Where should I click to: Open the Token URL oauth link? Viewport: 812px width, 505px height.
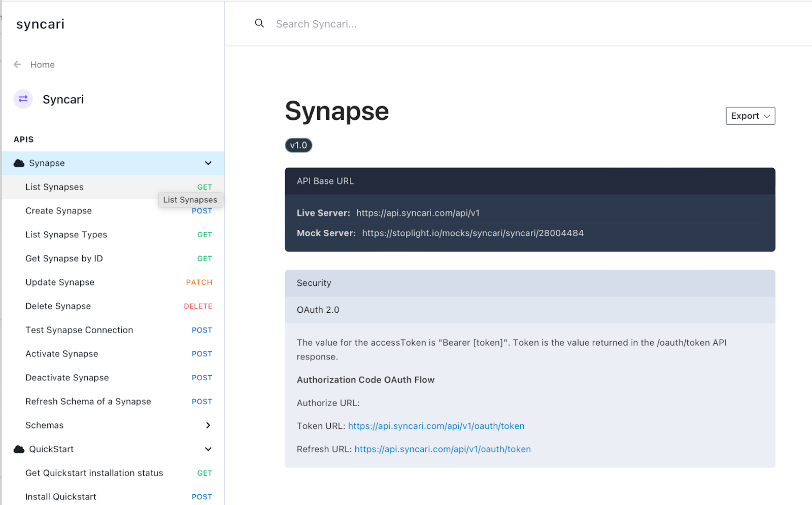point(436,426)
